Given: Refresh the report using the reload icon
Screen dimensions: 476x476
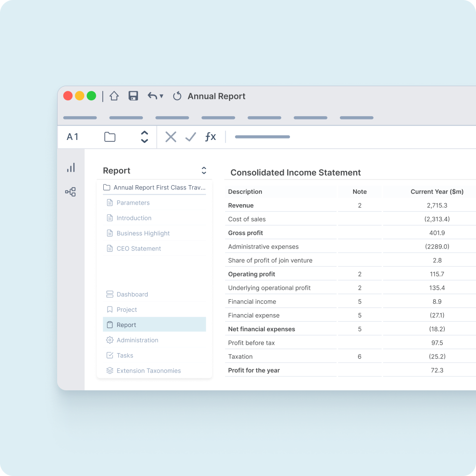Looking at the screenshot, I should (177, 96).
